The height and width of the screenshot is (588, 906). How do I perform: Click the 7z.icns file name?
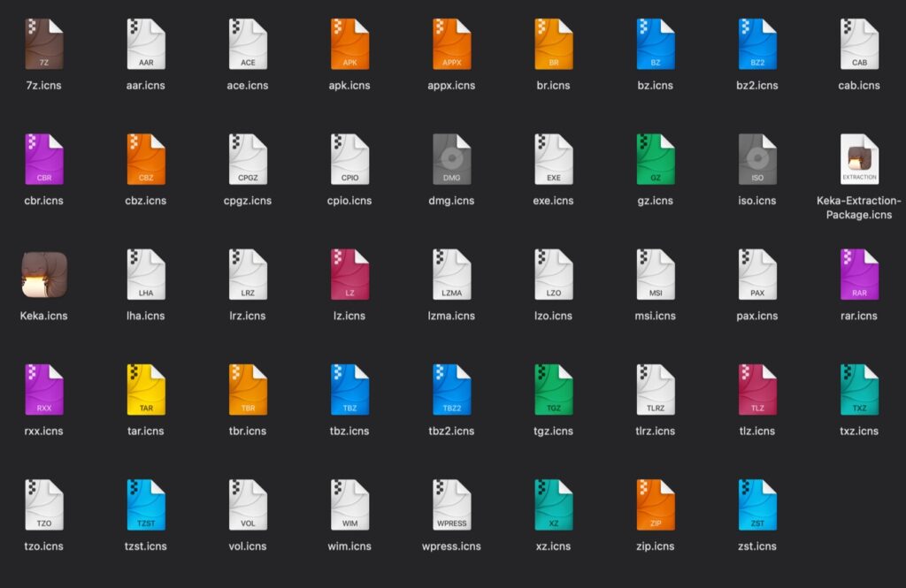tap(44, 86)
